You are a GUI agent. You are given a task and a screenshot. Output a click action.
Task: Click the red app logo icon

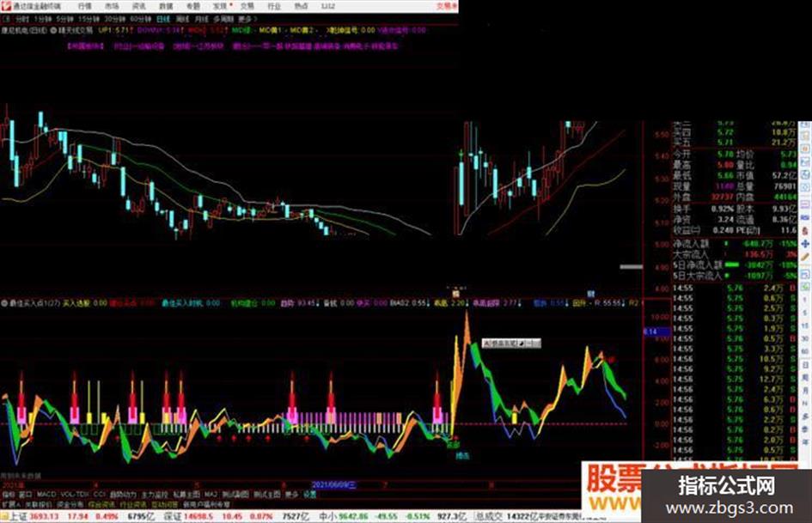pos(6,6)
